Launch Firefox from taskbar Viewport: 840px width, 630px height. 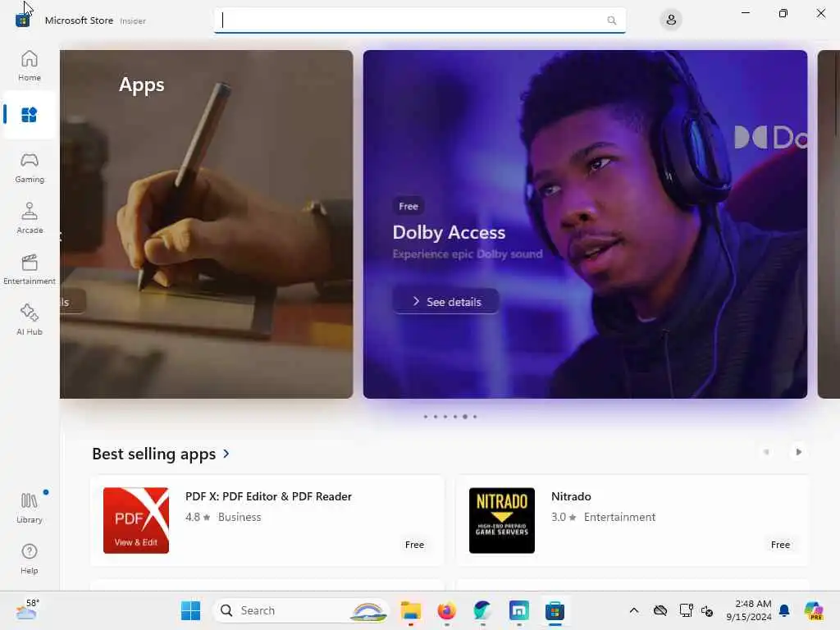click(446, 610)
